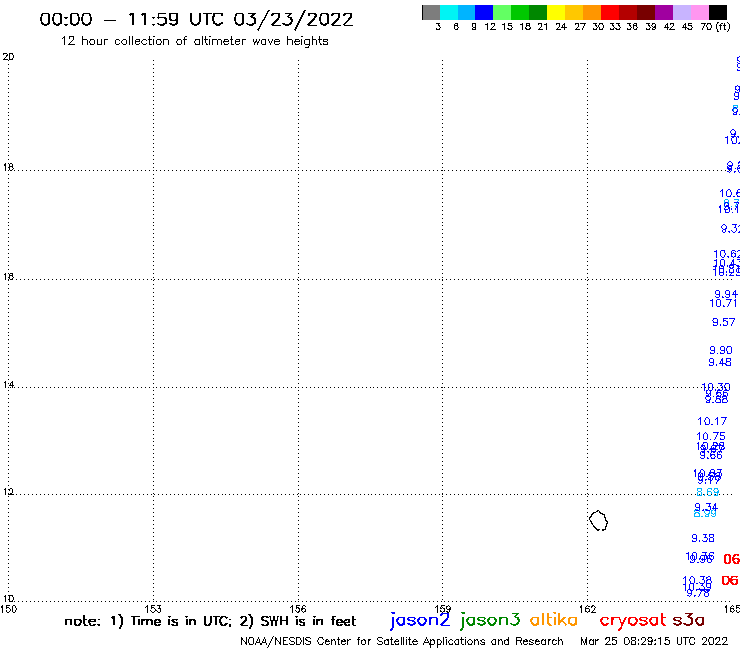Click the 156 longitude axis label
This screenshot has height=650, width=740.
tap(298, 609)
